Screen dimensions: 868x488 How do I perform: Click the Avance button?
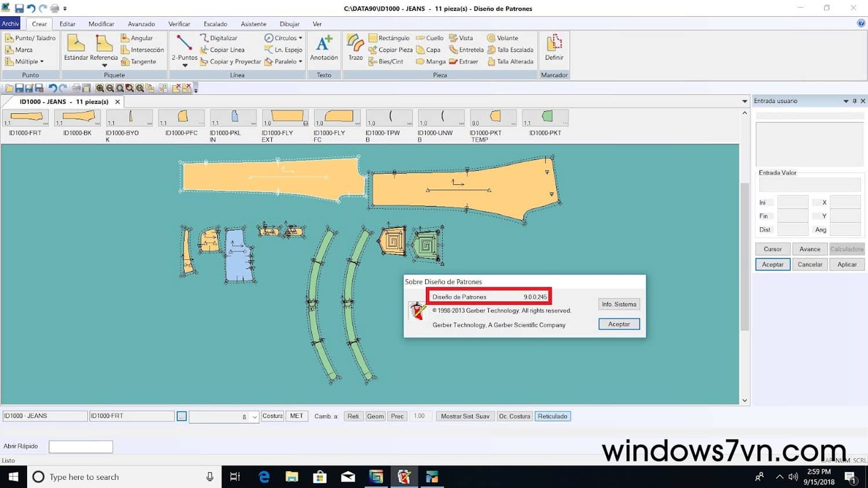[810, 249]
